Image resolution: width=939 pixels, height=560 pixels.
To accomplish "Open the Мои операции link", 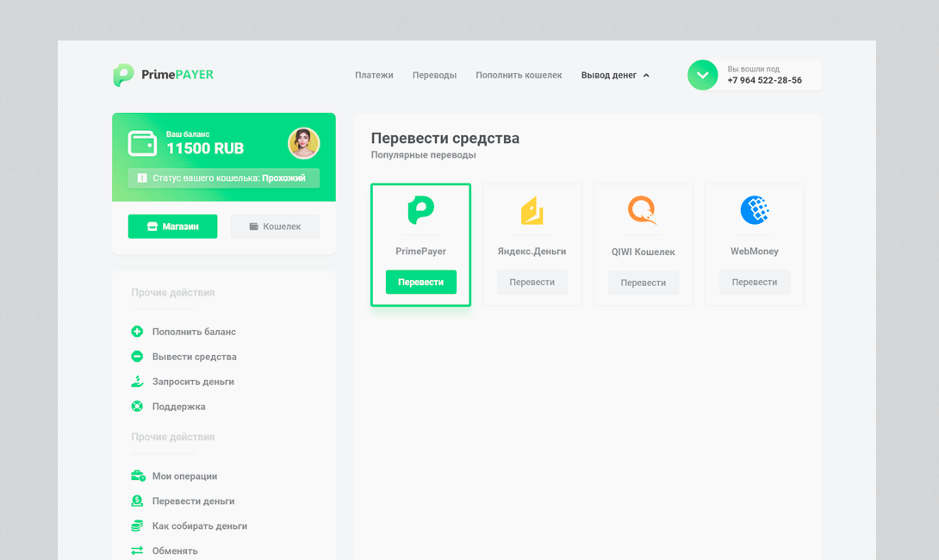I will tap(184, 476).
